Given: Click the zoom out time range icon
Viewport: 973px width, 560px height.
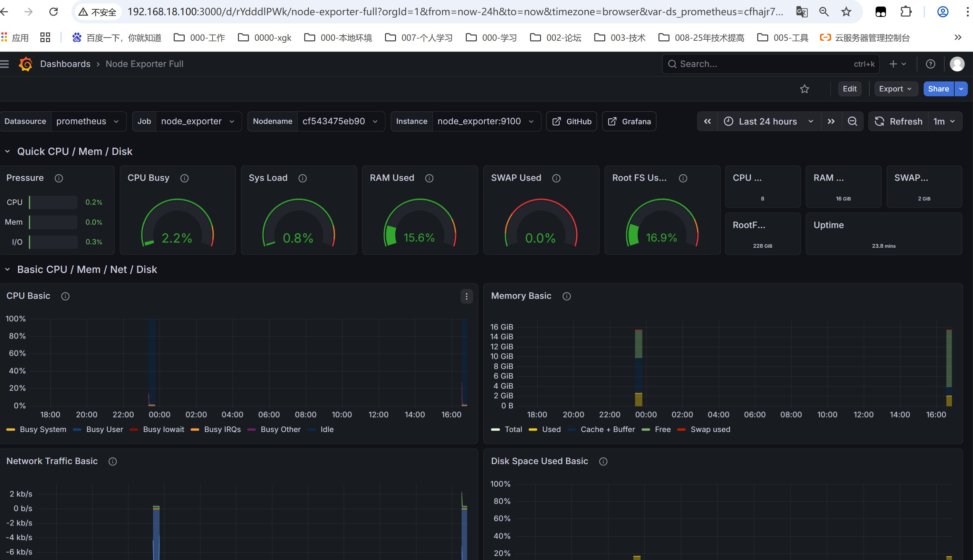Looking at the screenshot, I should [852, 121].
